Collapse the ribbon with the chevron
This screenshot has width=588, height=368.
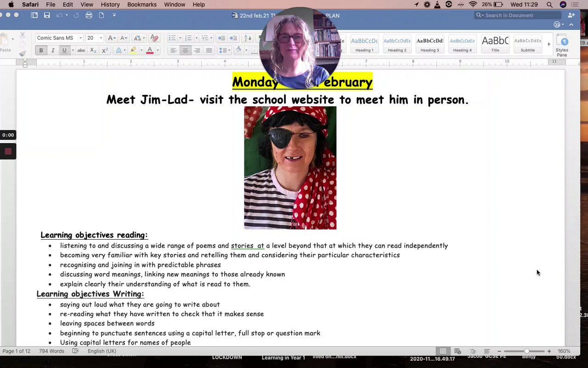pyautogui.click(x=571, y=25)
